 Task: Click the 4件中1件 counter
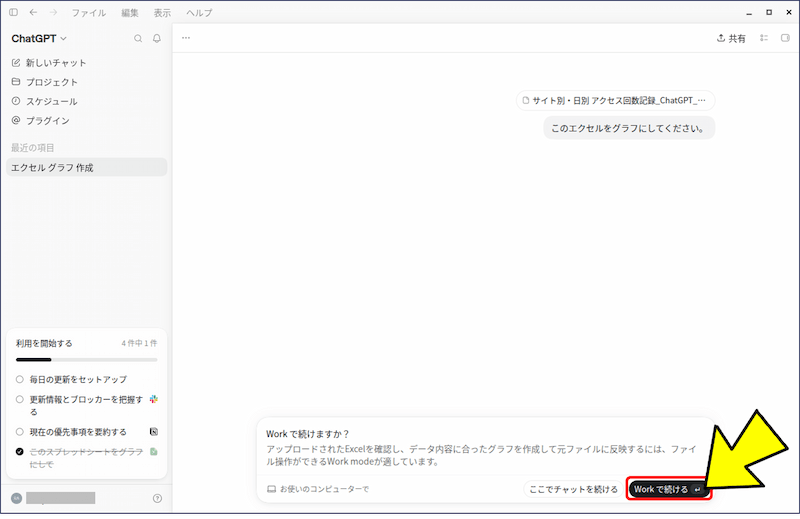coord(139,343)
